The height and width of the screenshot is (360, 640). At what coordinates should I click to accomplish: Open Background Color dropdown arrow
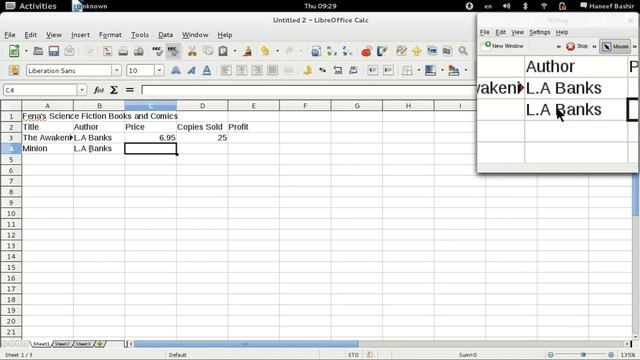[x=442, y=70]
